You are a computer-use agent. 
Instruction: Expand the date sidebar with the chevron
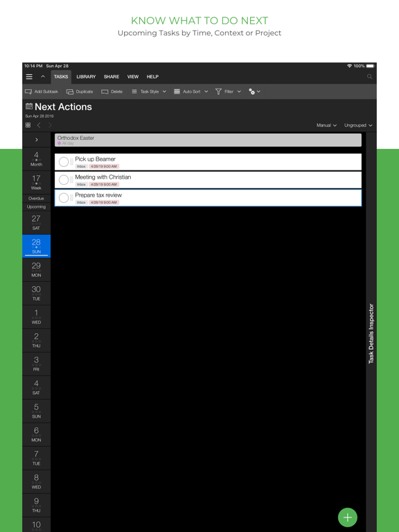coord(37,140)
